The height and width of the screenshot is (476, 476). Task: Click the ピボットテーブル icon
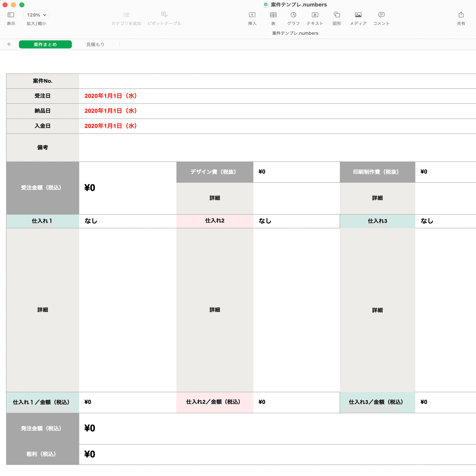(x=164, y=15)
